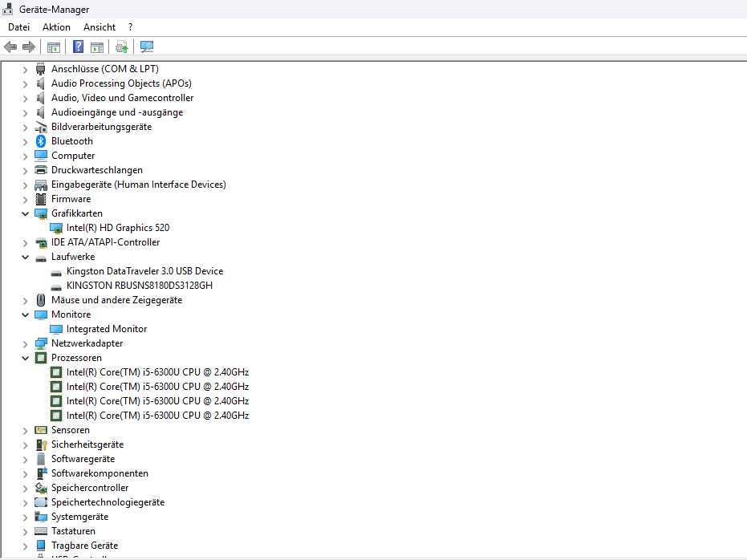Expand the Anschlüsse (COM & LPT) node
This screenshot has width=747, height=560.
click(x=25, y=70)
